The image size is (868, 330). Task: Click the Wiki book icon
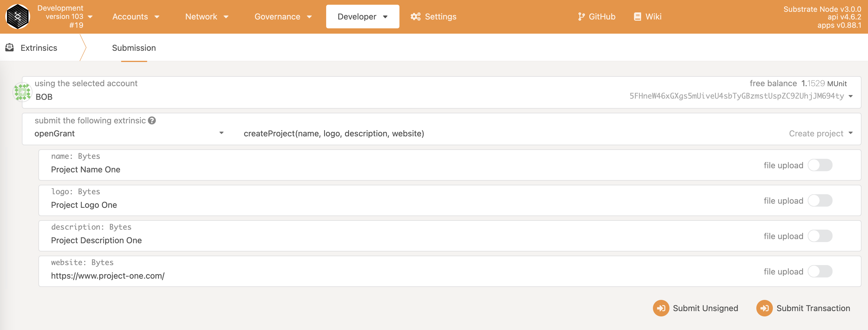(x=637, y=17)
